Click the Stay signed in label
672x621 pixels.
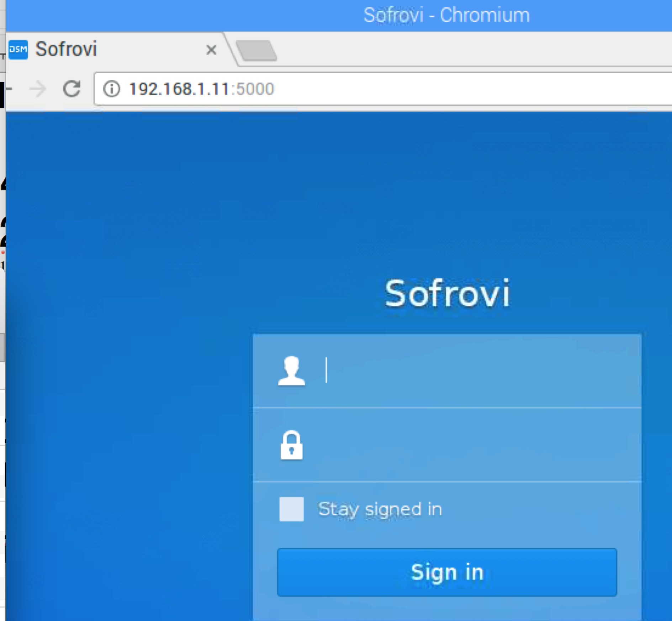pyautogui.click(x=380, y=509)
